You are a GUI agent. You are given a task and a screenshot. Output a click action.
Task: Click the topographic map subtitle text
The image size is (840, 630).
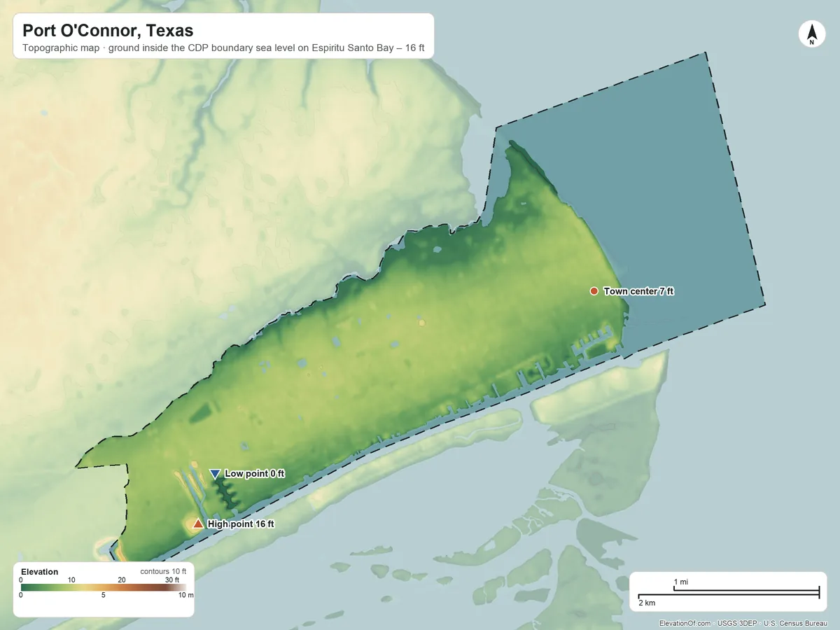coord(223,50)
